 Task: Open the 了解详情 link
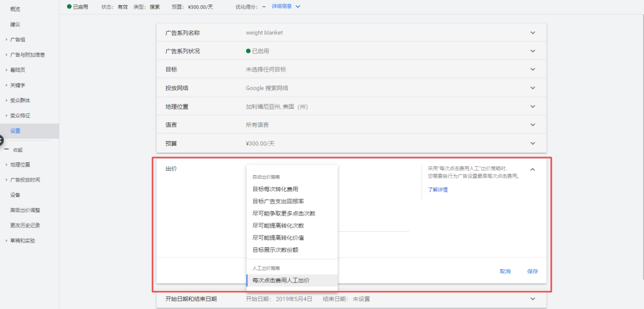pos(438,190)
